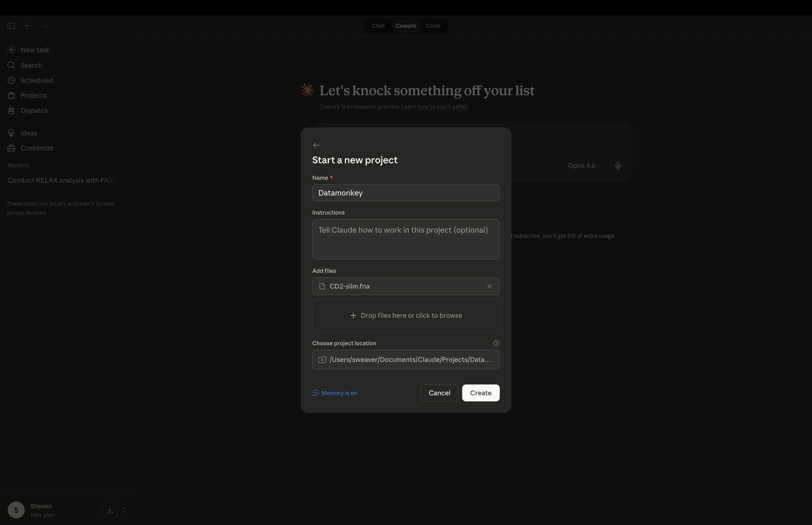
Task: Change the project location path
Action: [x=406, y=359]
